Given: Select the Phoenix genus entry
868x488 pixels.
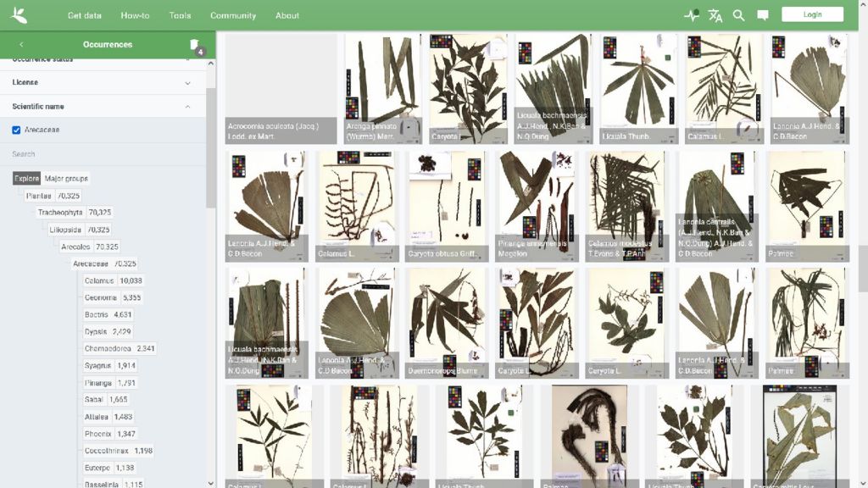Looking at the screenshot, I should [x=98, y=434].
